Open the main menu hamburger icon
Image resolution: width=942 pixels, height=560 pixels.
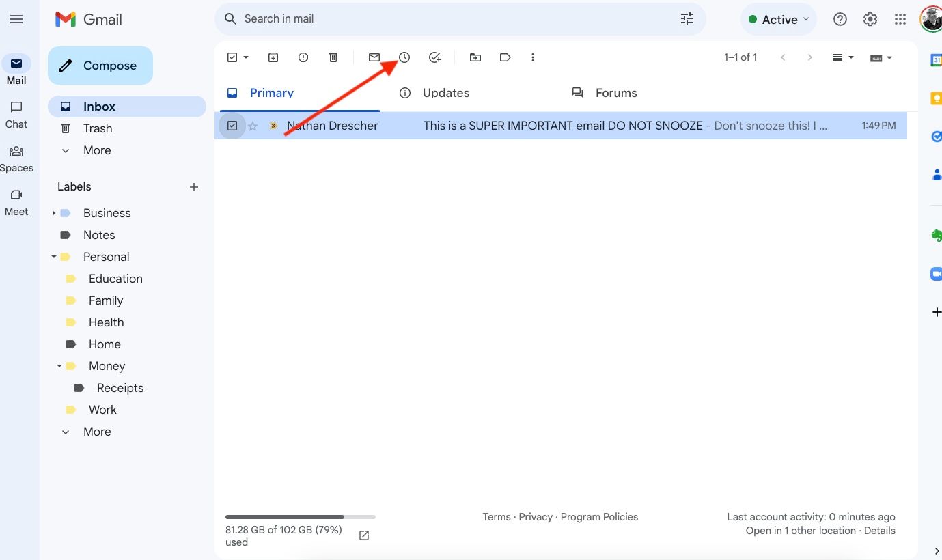click(x=16, y=19)
